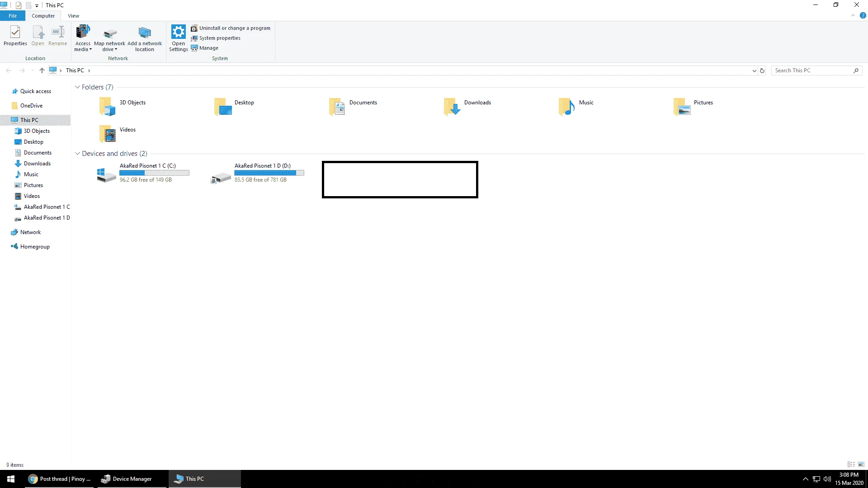Select the 3D Objects folder icon

tap(107, 107)
